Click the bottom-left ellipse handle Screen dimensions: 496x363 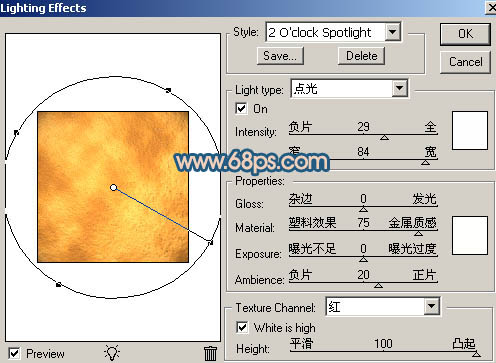58,285
